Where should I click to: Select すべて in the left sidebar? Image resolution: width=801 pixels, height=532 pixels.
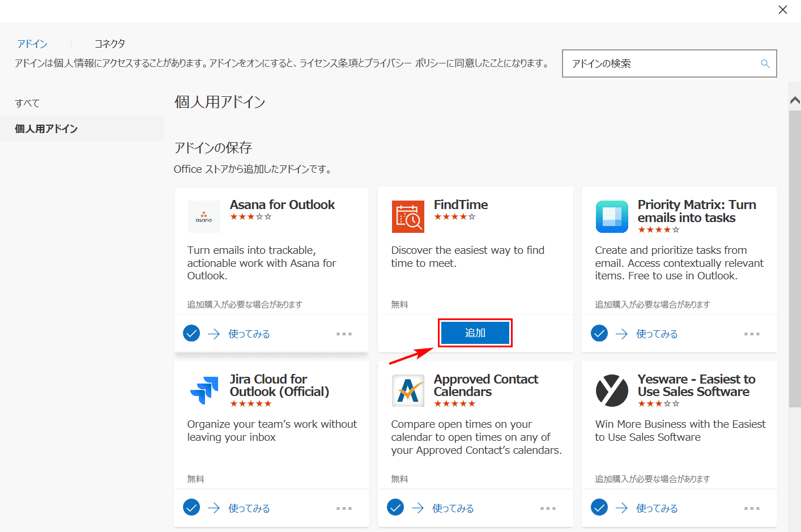tap(27, 103)
